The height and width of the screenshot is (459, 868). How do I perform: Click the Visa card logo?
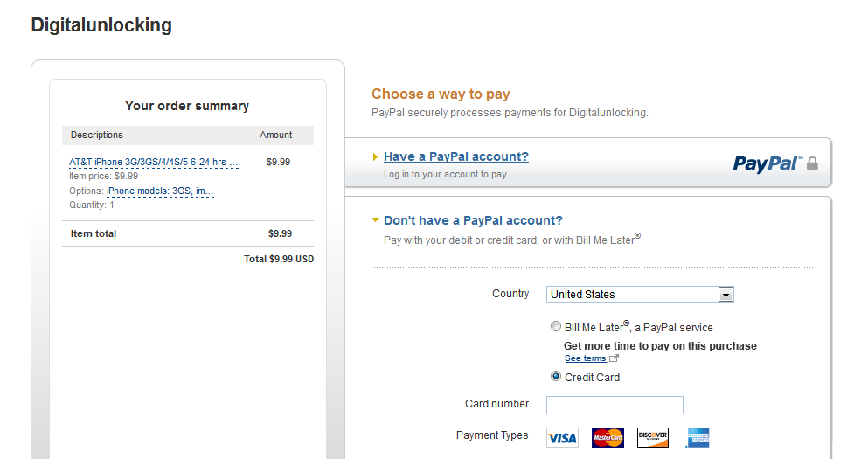coord(562,437)
